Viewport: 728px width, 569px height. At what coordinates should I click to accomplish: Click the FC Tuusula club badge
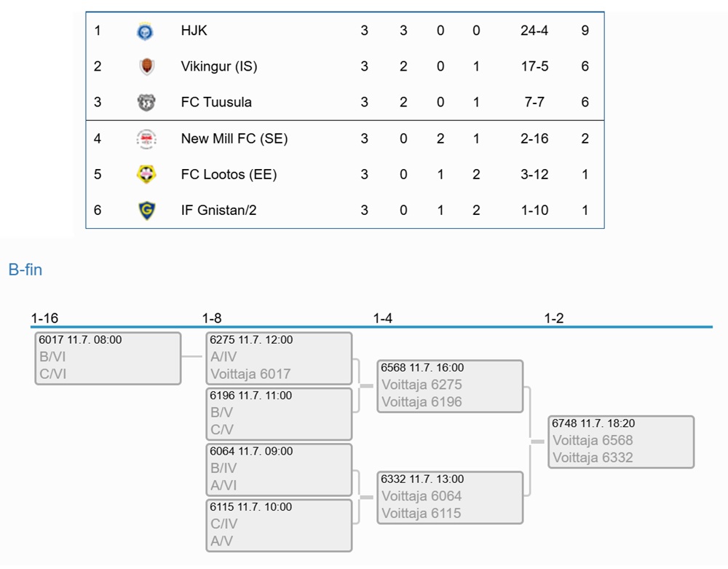[146, 102]
